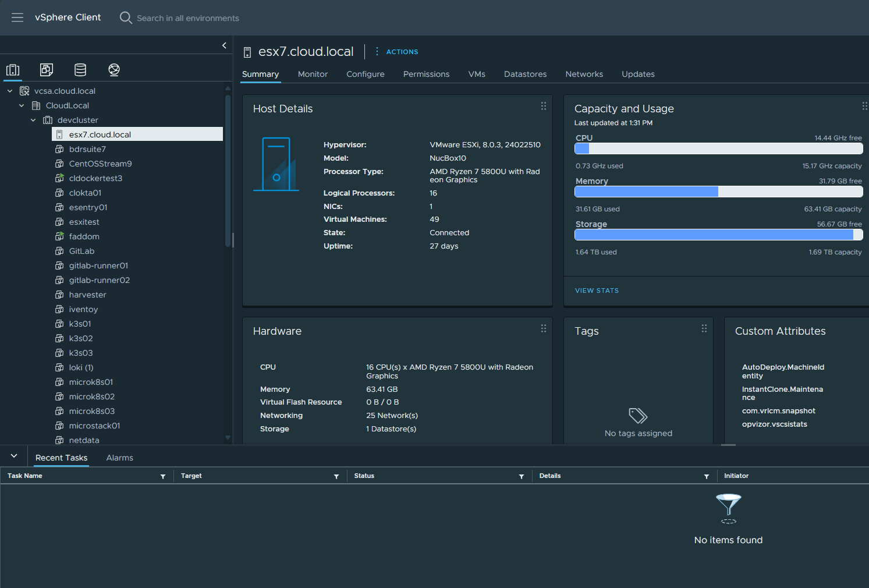The image size is (869, 588).
Task: Click the Status column filter icon
Action: pos(522,477)
